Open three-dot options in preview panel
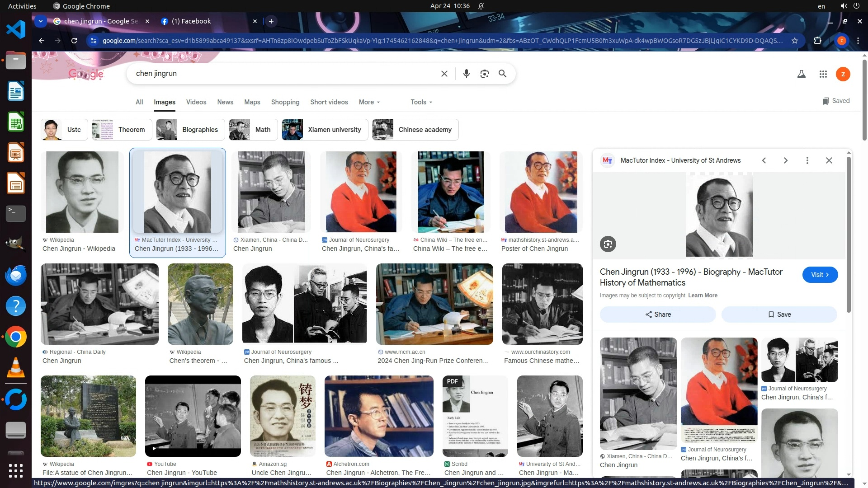 [807, 160]
